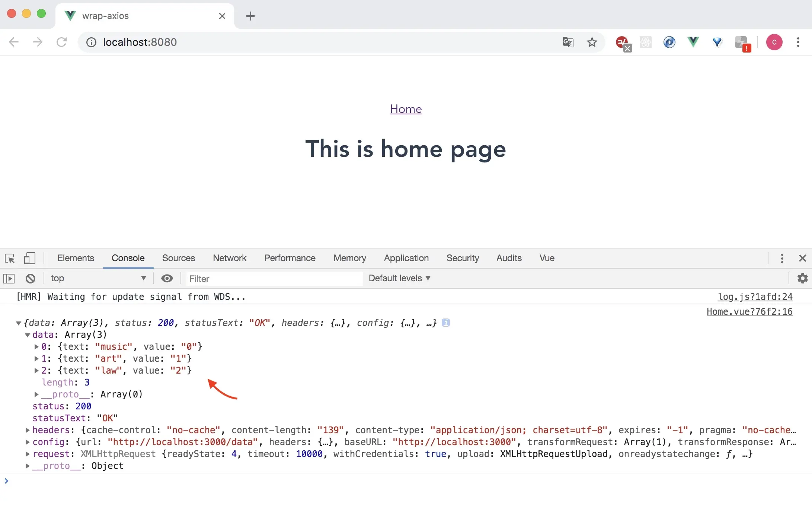Switch to the Vue devtools tab

pos(547,258)
